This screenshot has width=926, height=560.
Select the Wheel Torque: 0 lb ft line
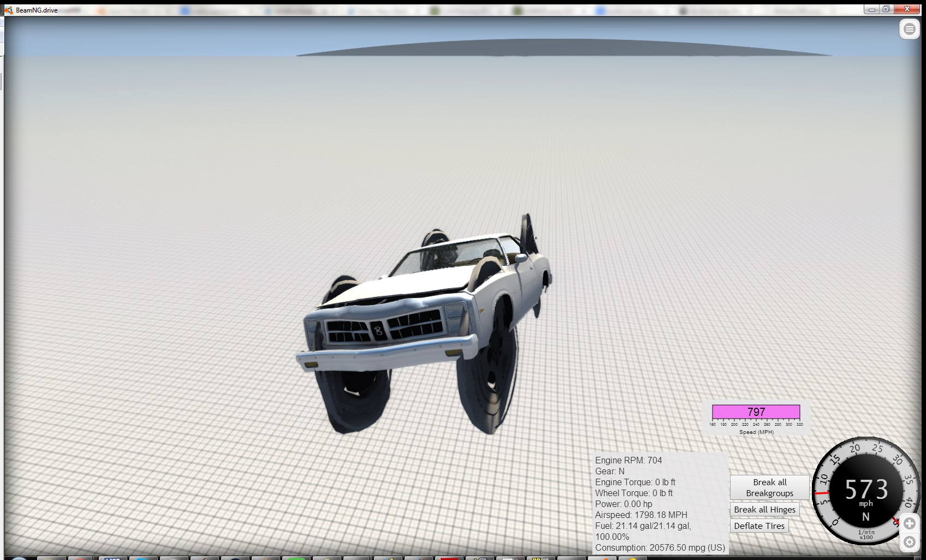click(634, 493)
